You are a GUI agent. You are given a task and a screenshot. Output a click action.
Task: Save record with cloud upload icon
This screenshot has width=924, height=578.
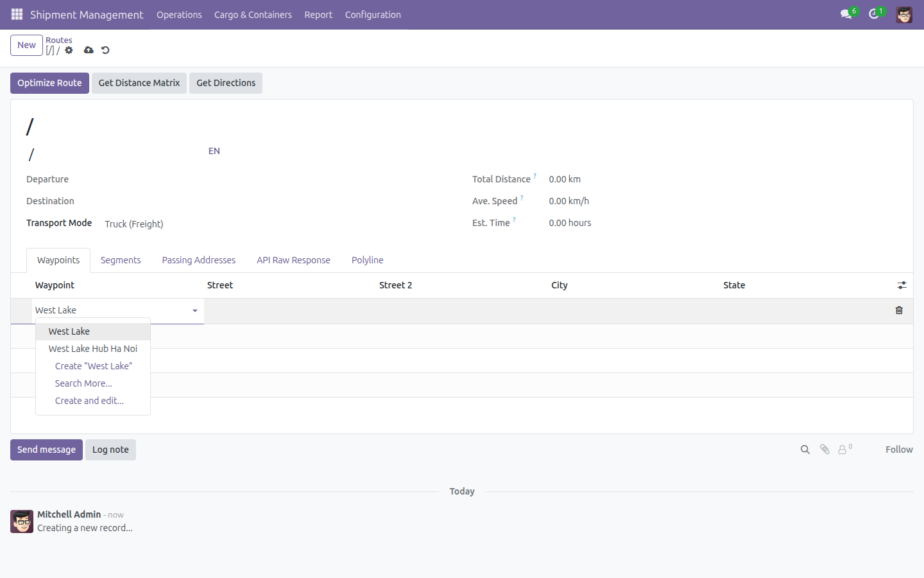pyautogui.click(x=89, y=50)
